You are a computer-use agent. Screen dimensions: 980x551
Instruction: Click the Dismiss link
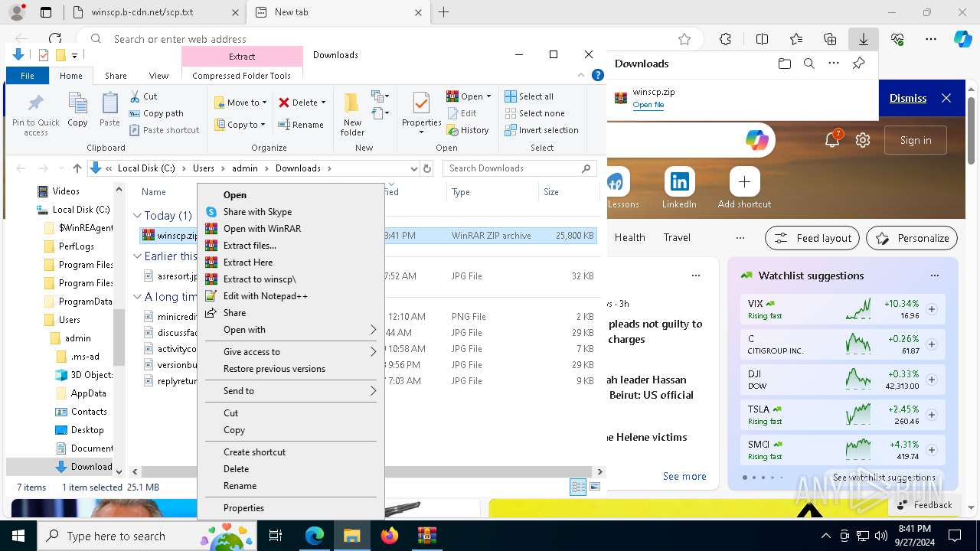(908, 98)
